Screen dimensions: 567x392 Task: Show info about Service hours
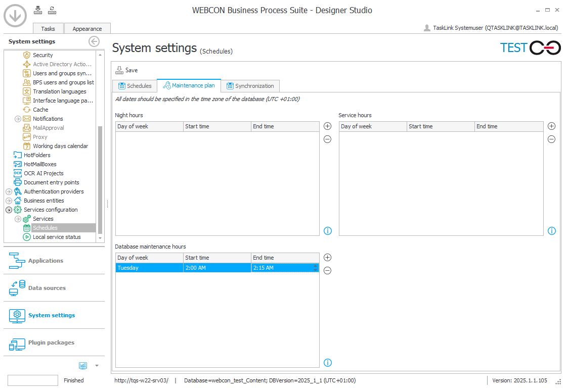552,231
